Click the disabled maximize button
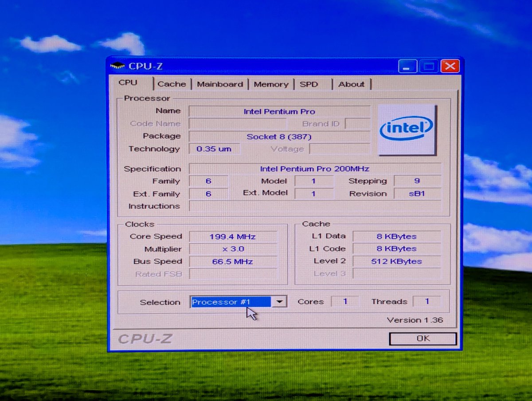Image resolution: width=532 pixels, height=401 pixels. 429,67
